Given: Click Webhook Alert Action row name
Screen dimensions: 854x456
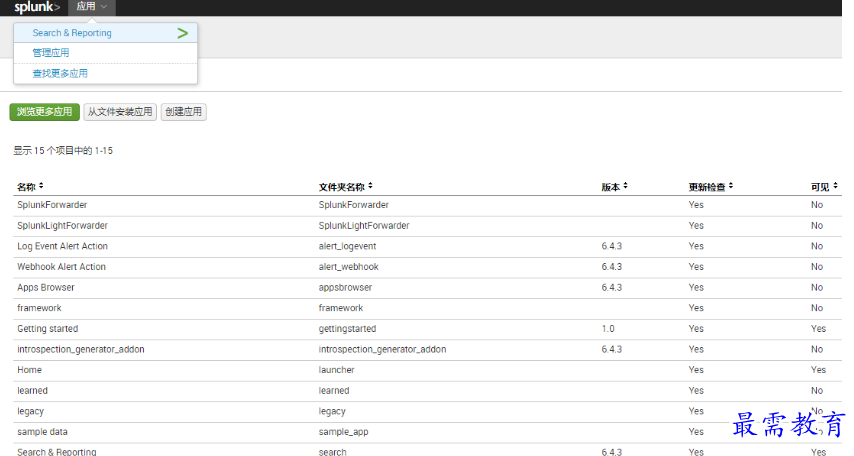Looking at the screenshot, I should pyautogui.click(x=62, y=267).
